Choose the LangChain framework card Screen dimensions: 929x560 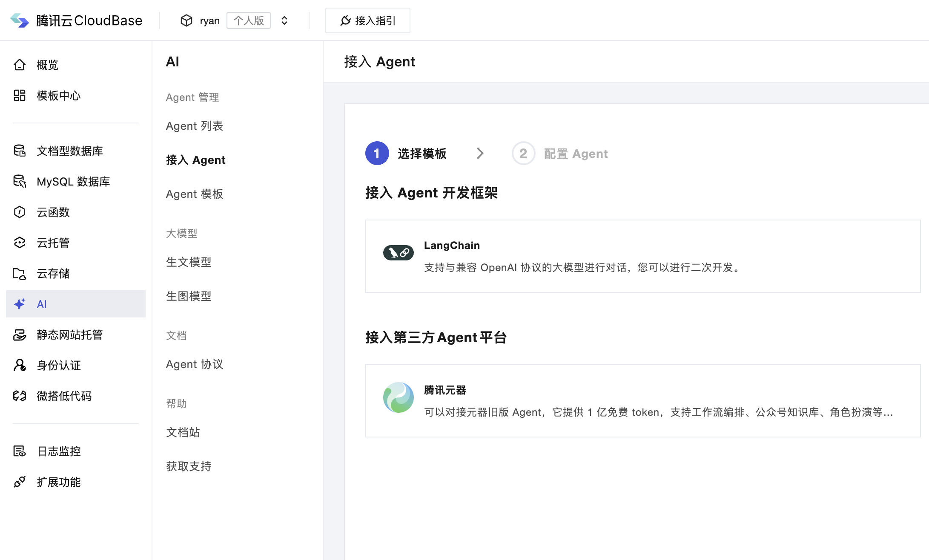pos(643,256)
